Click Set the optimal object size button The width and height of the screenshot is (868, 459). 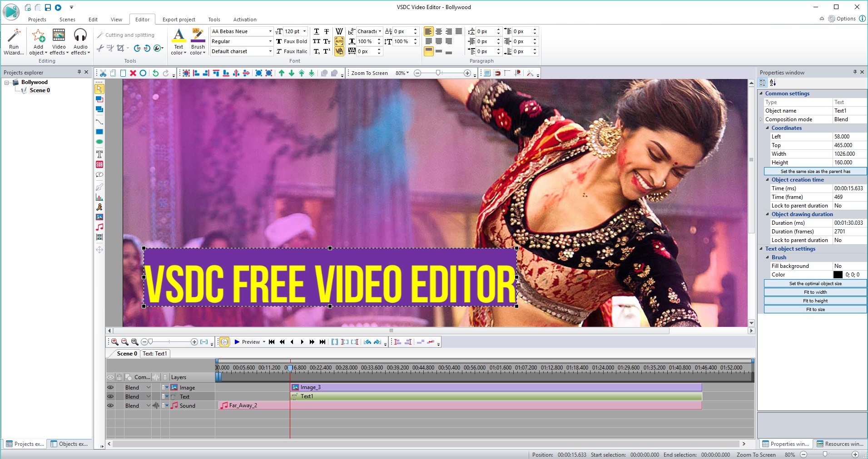[815, 283]
